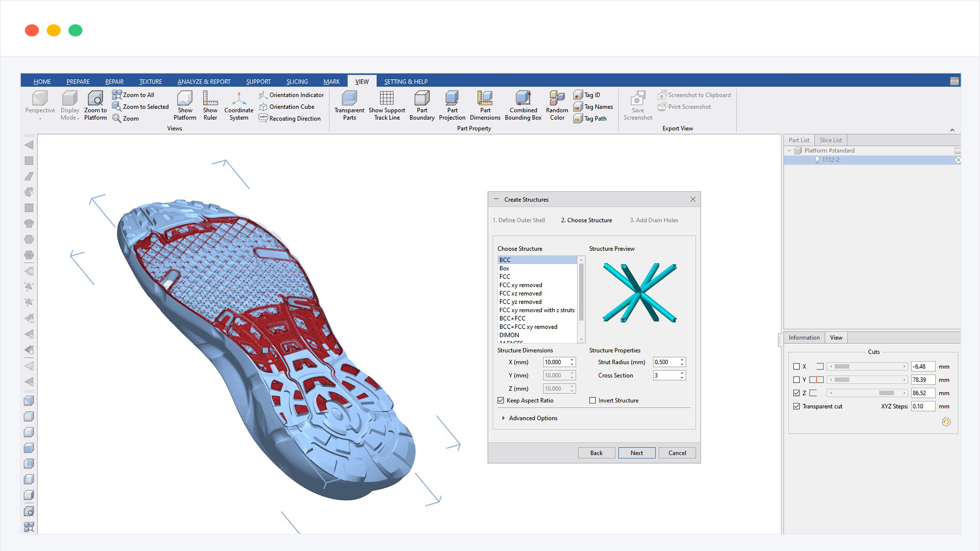Image resolution: width=980 pixels, height=551 pixels.
Task: Expand Advanced Options
Action: pos(530,418)
